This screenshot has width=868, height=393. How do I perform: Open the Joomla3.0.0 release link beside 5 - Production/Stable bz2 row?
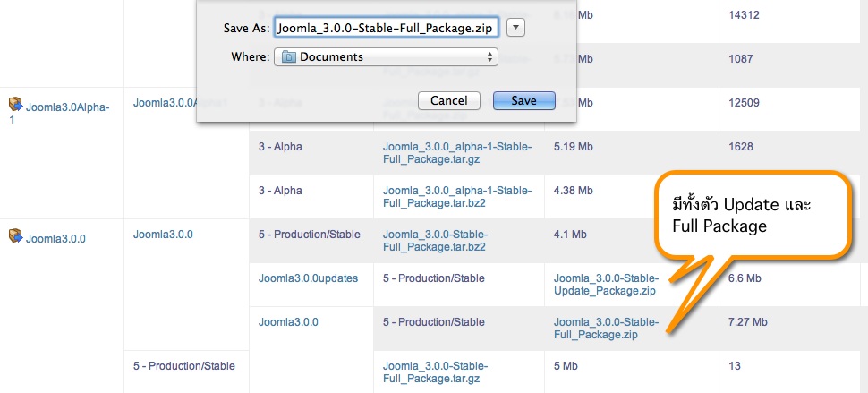(x=163, y=235)
